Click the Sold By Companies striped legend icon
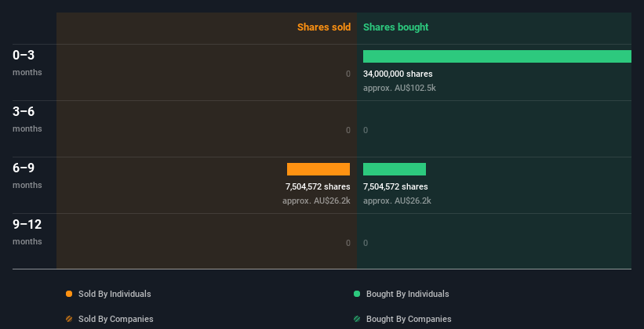Image resolution: width=644 pixels, height=329 pixels. point(69,319)
